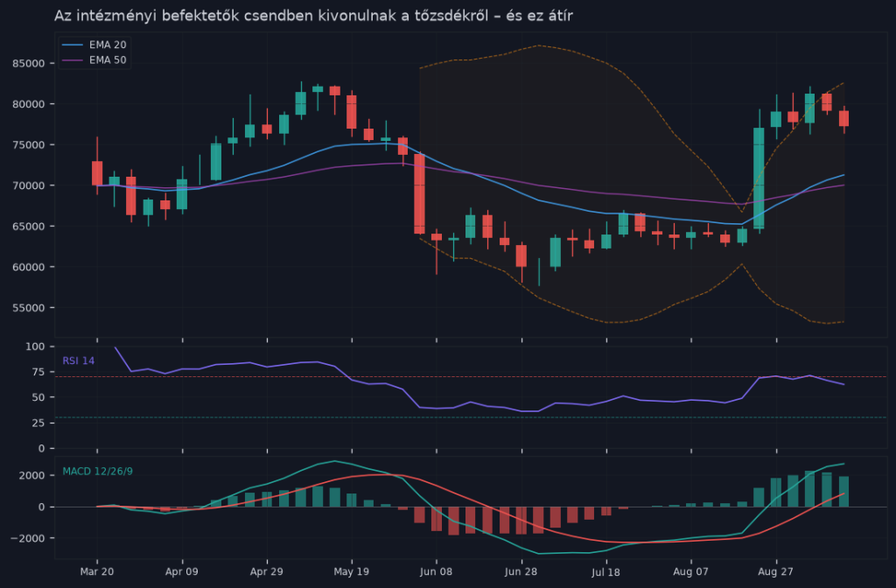
Task: Click the "Aug 27" date label
Action: [775, 571]
